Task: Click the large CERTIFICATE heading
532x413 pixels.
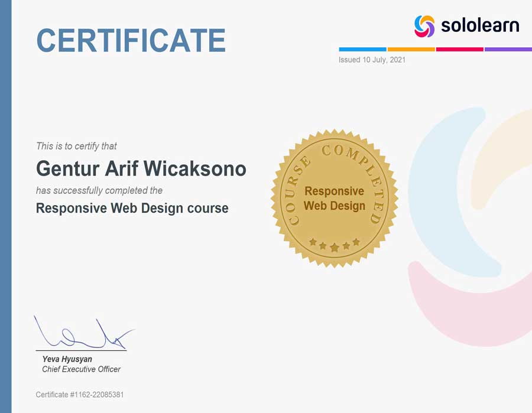Action: (131, 40)
